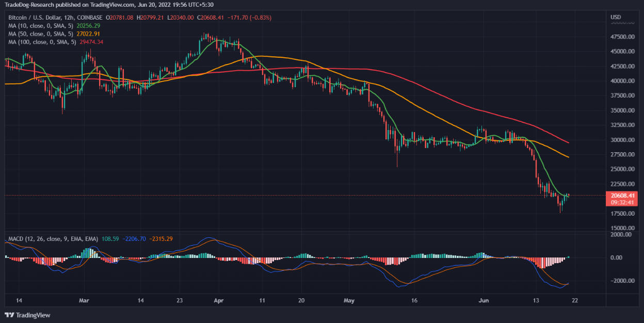The width and height of the screenshot is (644, 323).
Task: Click the current price tag 20608.41
Action: coord(622,196)
